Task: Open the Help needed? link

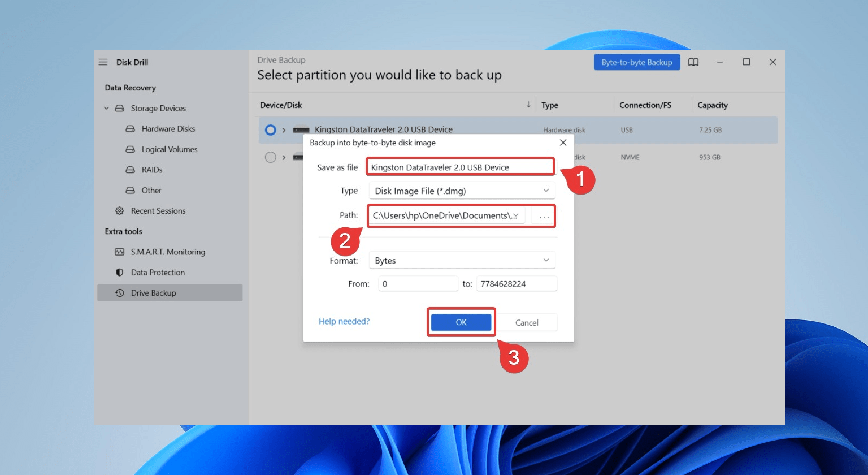Action: click(344, 321)
